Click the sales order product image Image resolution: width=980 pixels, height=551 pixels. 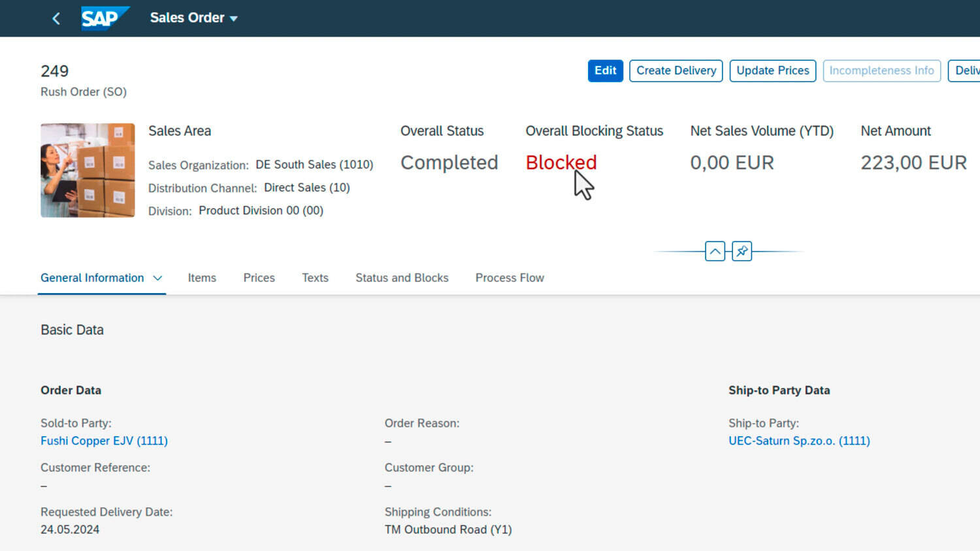click(88, 170)
